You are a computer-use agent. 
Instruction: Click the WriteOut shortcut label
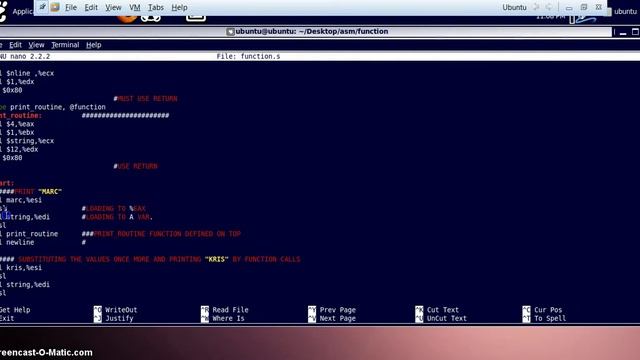click(121, 310)
